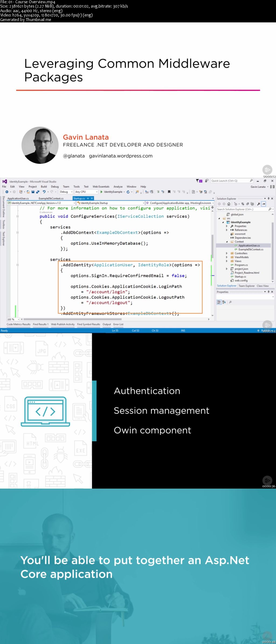The width and height of the screenshot is (276, 644).
Task: Open the 100 % zoom level dropdown
Action: [13, 319]
